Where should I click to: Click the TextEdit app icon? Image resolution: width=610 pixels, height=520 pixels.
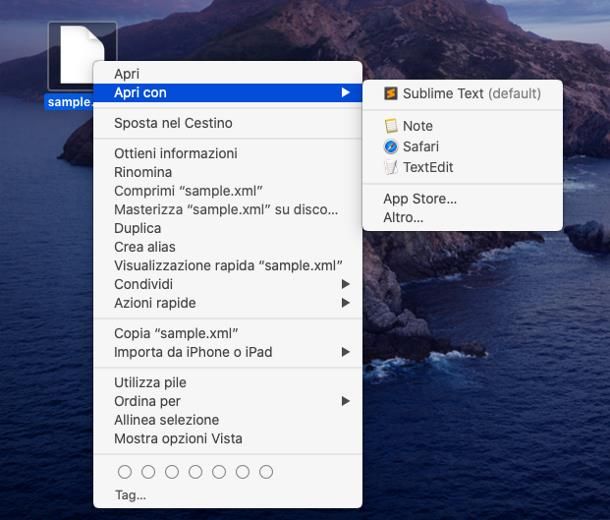click(x=391, y=167)
